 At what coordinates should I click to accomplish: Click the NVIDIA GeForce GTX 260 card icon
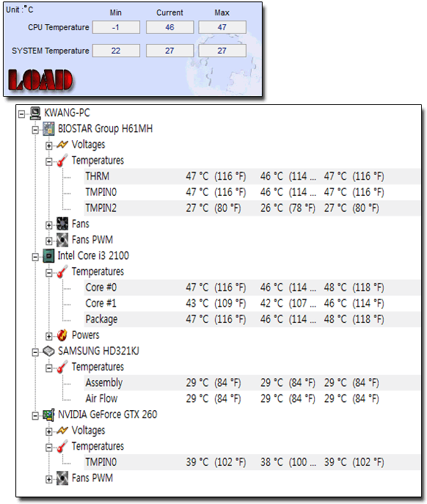(48, 414)
